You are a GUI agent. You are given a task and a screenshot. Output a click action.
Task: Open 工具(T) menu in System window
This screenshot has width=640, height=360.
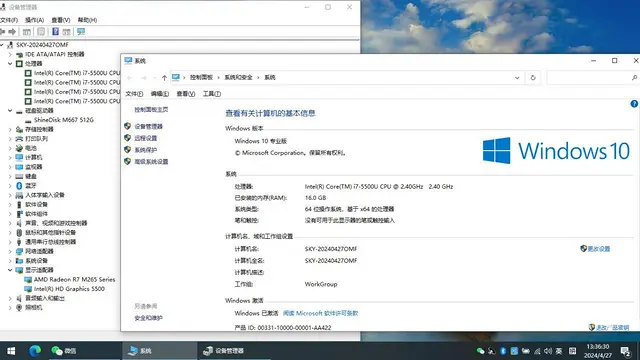pyautogui.click(x=212, y=94)
